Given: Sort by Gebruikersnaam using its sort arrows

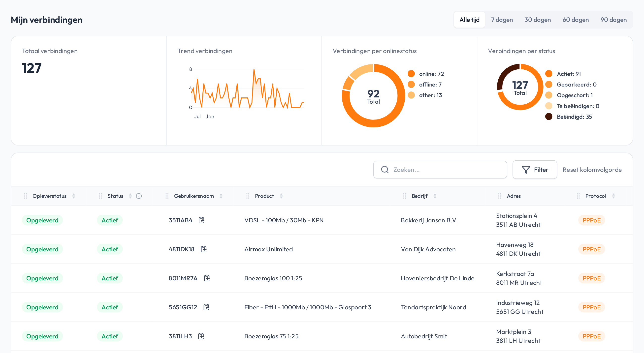Looking at the screenshot, I should tap(221, 196).
